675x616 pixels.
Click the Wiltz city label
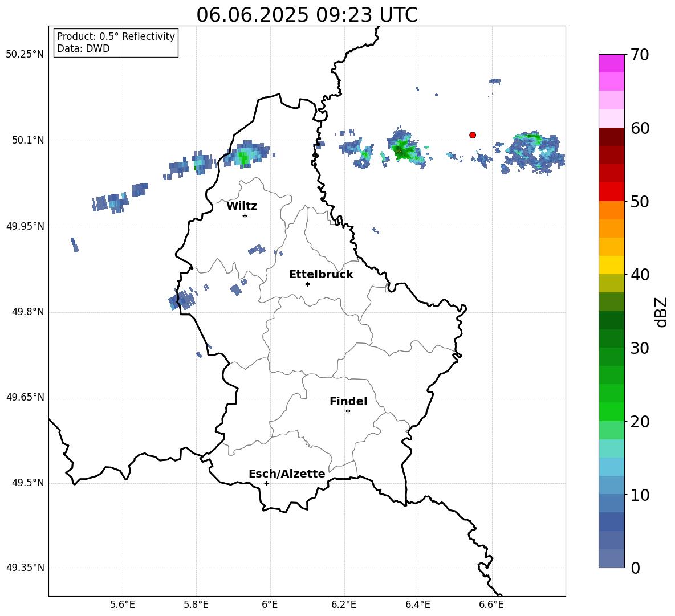[x=242, y=206]
